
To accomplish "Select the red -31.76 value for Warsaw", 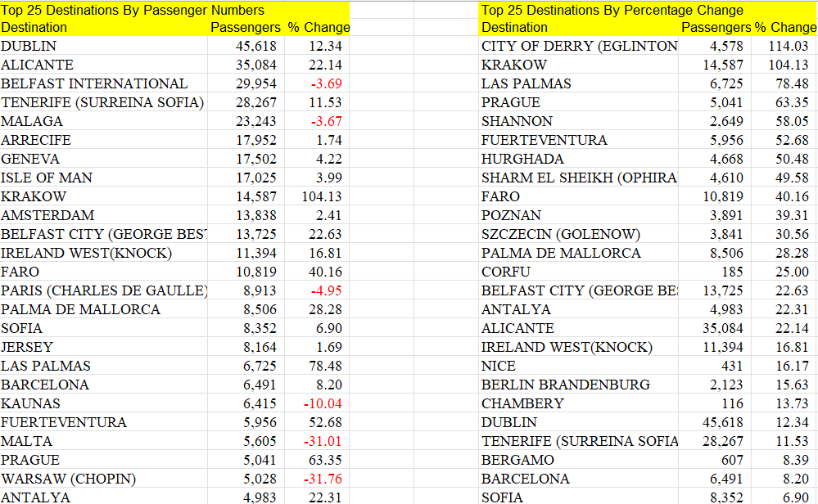I will click(323, 479).
